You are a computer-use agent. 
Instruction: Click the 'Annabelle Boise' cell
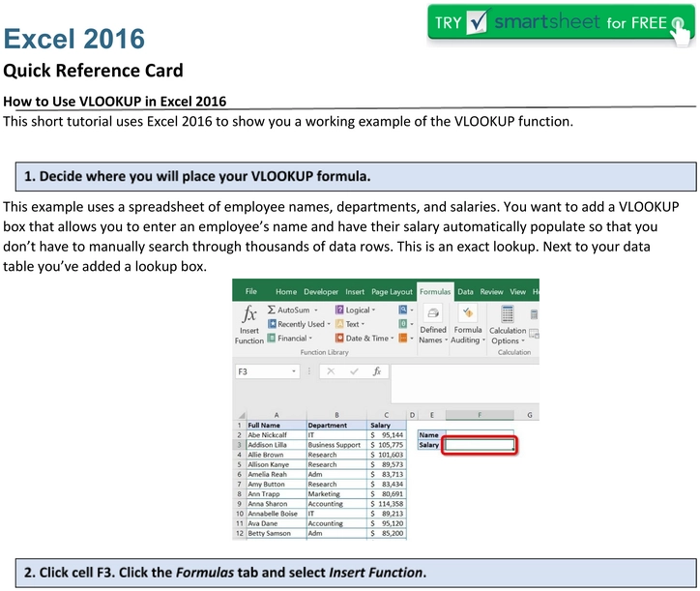[x=277, y=514]
